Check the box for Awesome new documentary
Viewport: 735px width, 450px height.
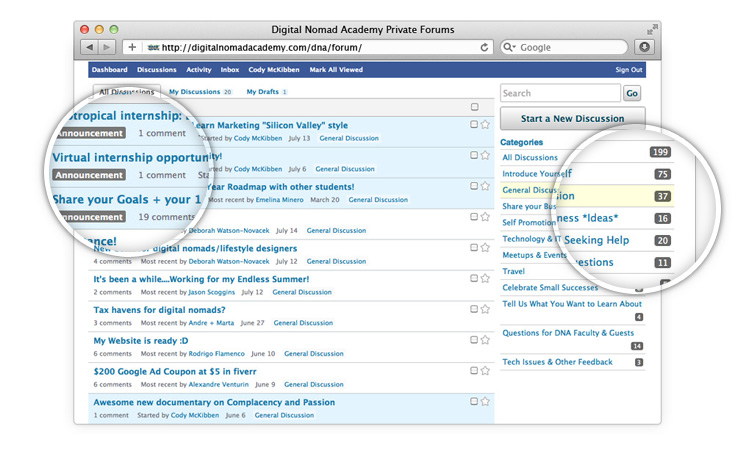pos(474,401)
